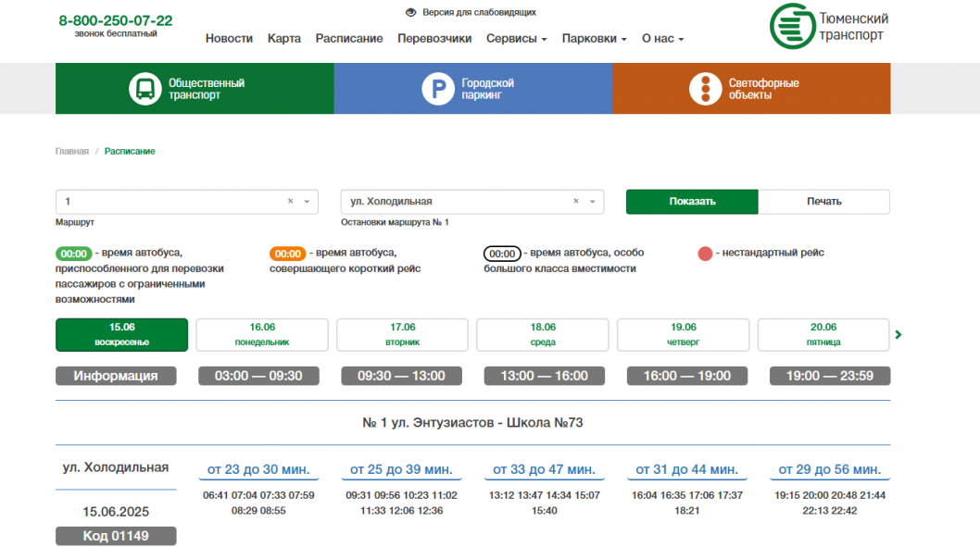980x547 pixels.
Task: Click the traffic light objects icon
Action: pyautogui.click(x=705, y=89)
